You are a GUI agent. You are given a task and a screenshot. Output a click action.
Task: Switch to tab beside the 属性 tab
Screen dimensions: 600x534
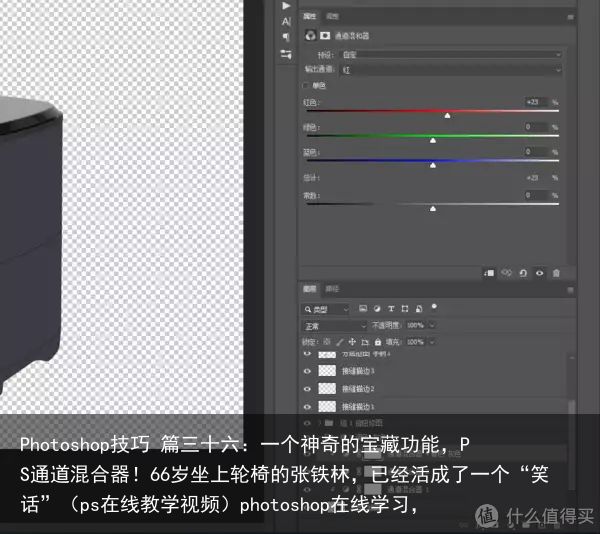coord(332,16)
